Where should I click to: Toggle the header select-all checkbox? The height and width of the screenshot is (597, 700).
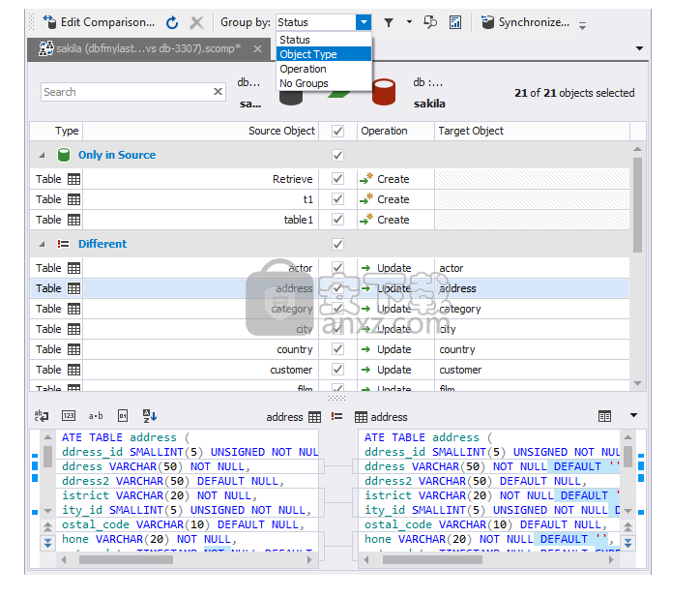click(x=338, y=131)
